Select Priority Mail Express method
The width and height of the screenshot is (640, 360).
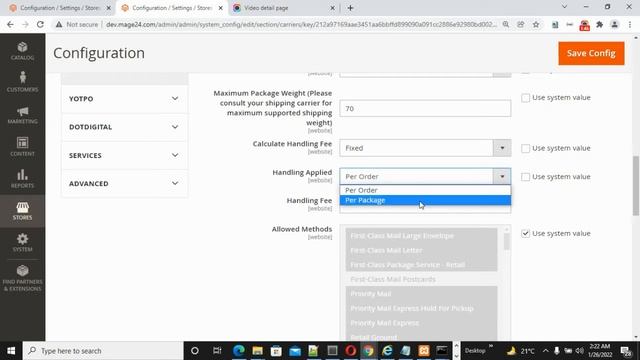pyautogui.click(x=421, y=323)
